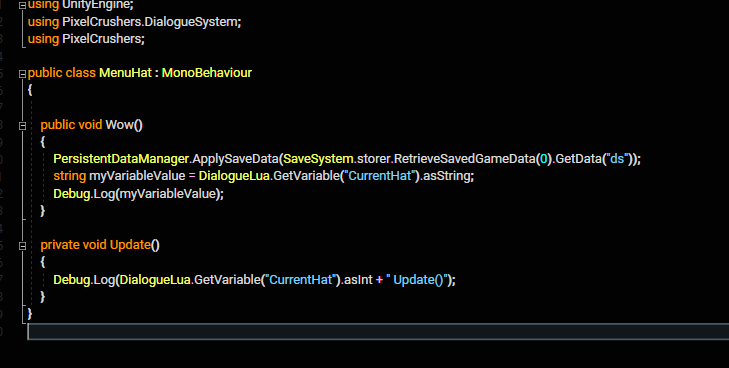Click the empty highlighted last line
729x368 pixels.
[378, 331]
